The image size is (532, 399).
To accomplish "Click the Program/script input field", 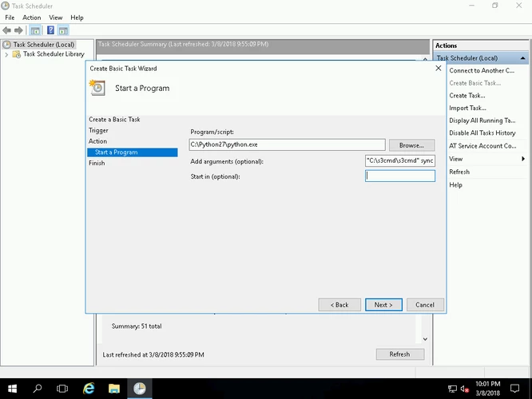I will pyautogui.click(x=287, y=144).
